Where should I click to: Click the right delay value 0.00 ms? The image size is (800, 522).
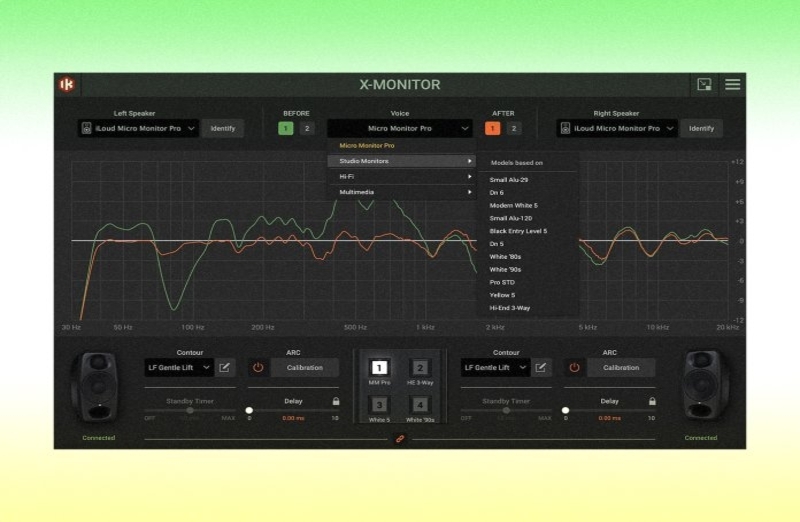pos(610,418)
